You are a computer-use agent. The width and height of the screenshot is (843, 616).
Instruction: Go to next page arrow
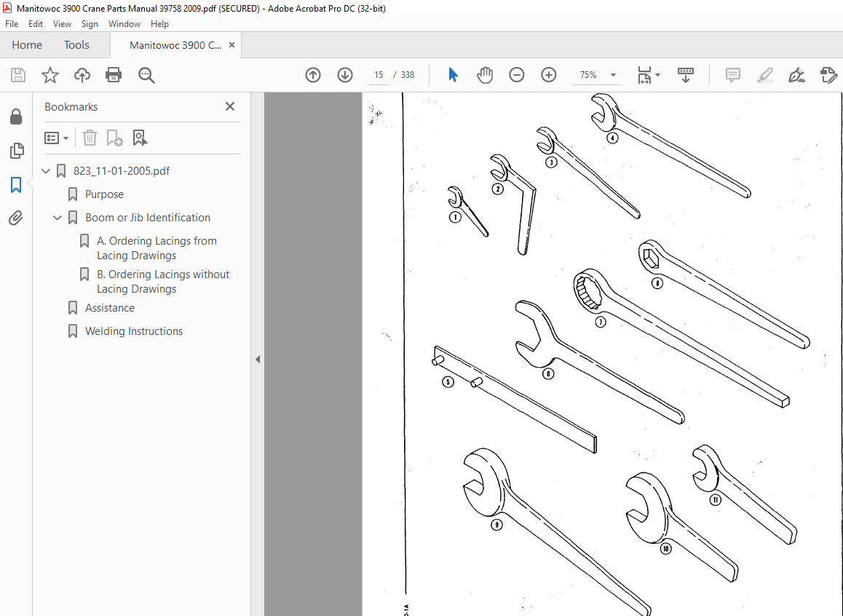[345, 75]
